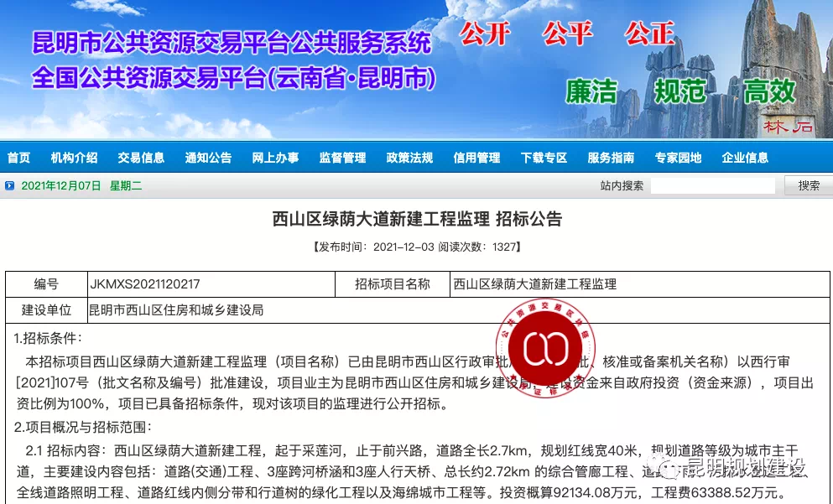Focus the 站内搜索 search input field
833x504 pixels.
(713, 186)
